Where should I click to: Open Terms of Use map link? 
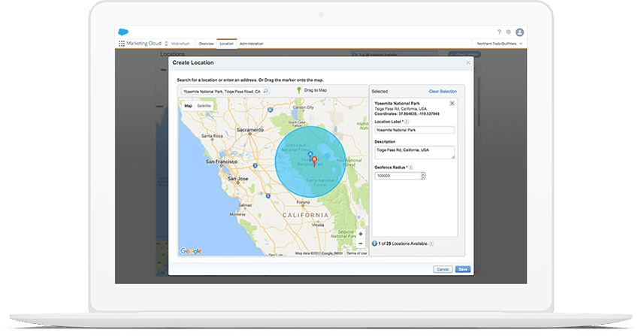[356, 253]
